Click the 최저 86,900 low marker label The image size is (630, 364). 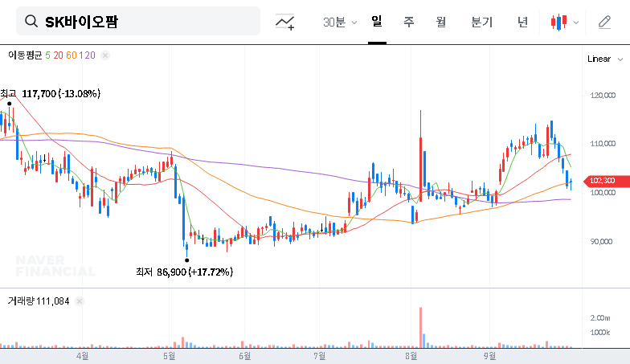[185, 272]
